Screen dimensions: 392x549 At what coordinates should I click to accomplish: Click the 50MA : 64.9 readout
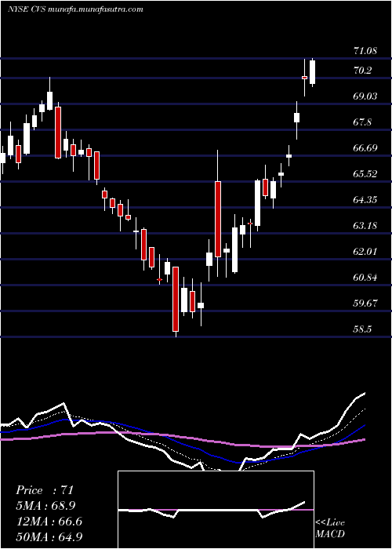click(49, 536)
